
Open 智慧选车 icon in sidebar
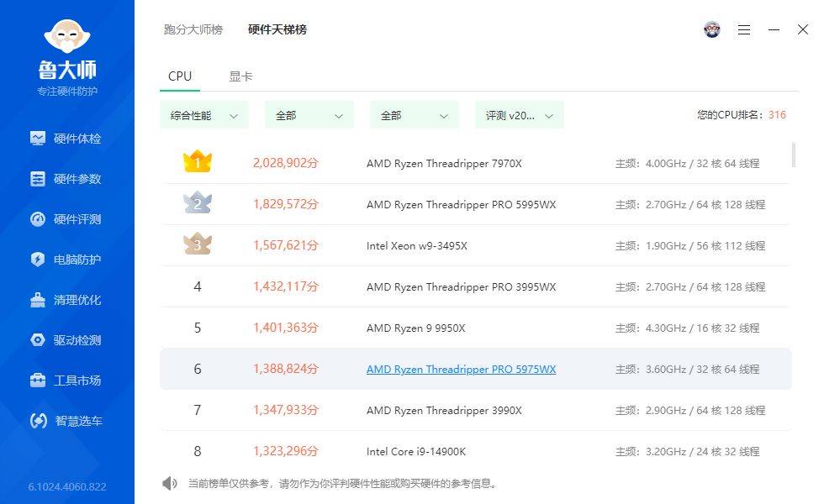pyautogui.click(x=39, y=421)
